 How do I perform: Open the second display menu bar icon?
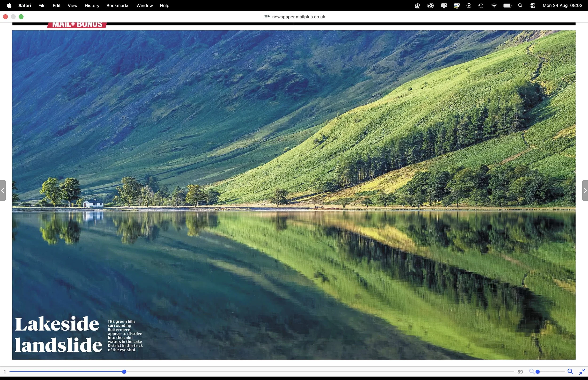457,5
